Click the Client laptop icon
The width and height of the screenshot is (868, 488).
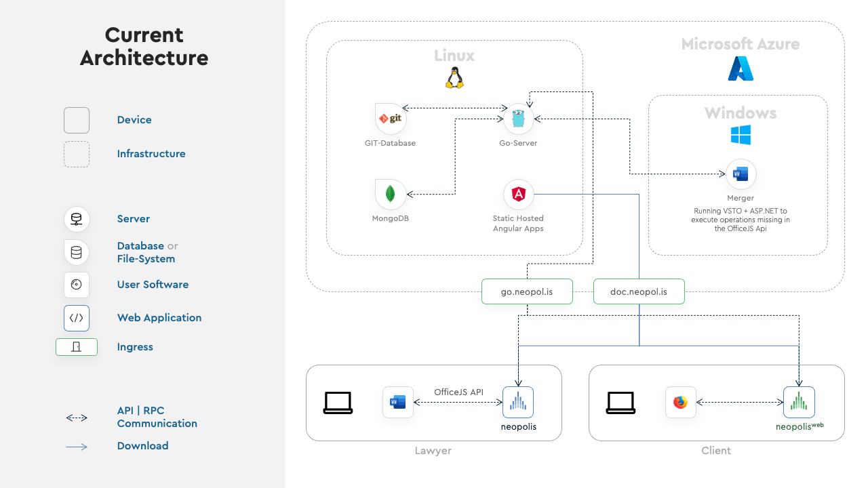tap(620, 403)
